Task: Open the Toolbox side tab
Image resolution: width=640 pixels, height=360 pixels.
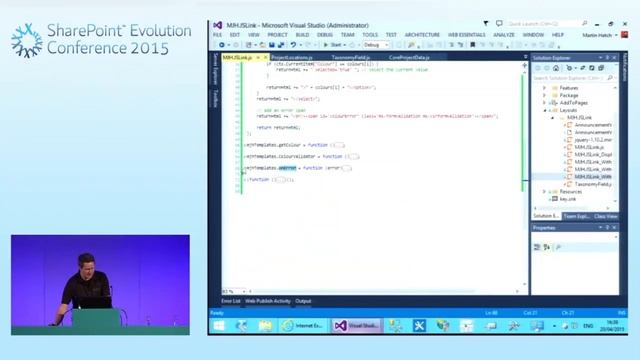Action: click(x=216, y=98)
